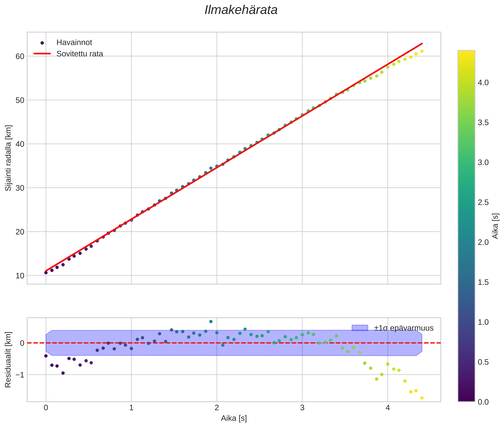Click the Sijainti radalla [km] axis label
Viewport: 504px width, 427px height.
[8, 158]
